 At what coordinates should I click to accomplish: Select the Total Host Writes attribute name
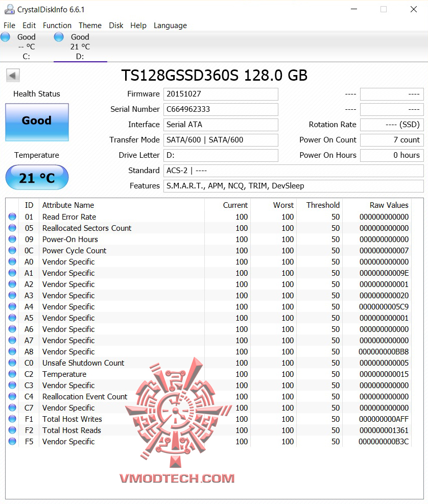point(72,419)
